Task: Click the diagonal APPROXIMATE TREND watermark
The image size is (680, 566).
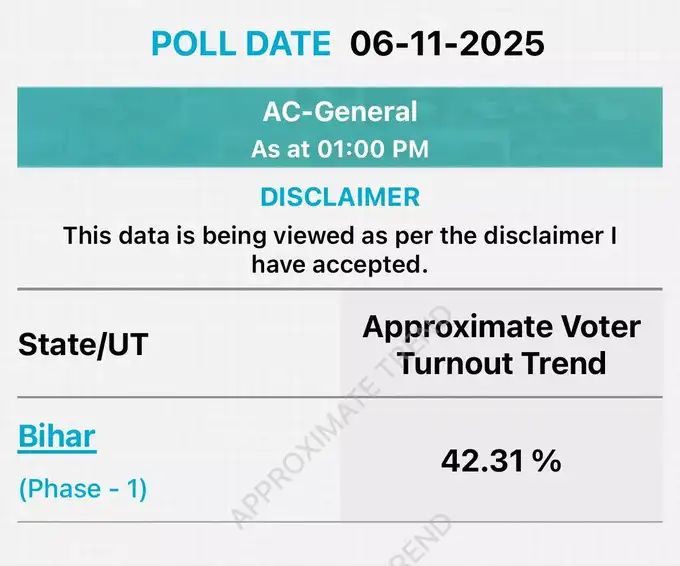Action: coord(320,440)
